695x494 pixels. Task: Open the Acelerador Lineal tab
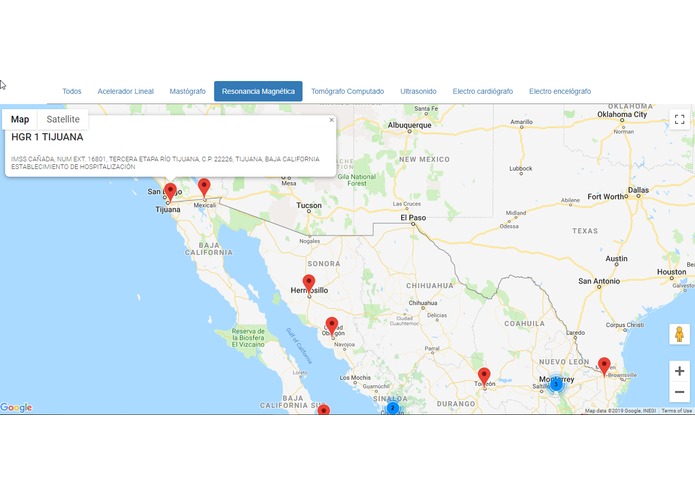125,91
